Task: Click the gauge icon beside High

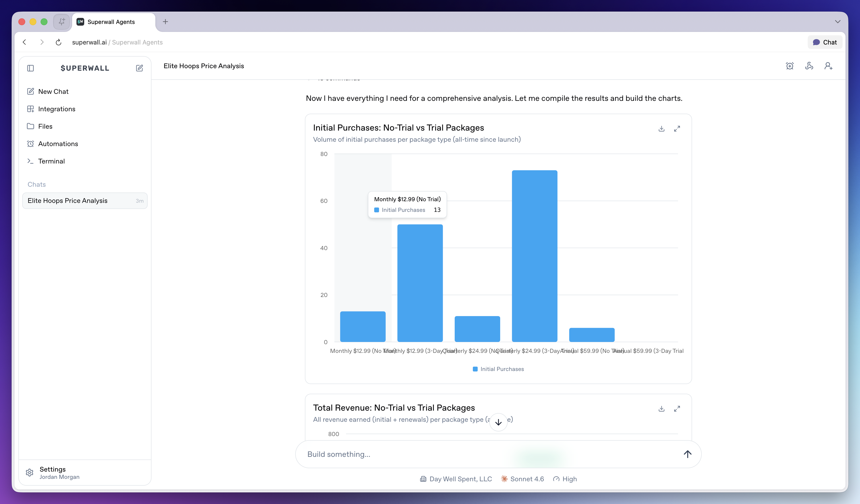Action: click(556, 479)
